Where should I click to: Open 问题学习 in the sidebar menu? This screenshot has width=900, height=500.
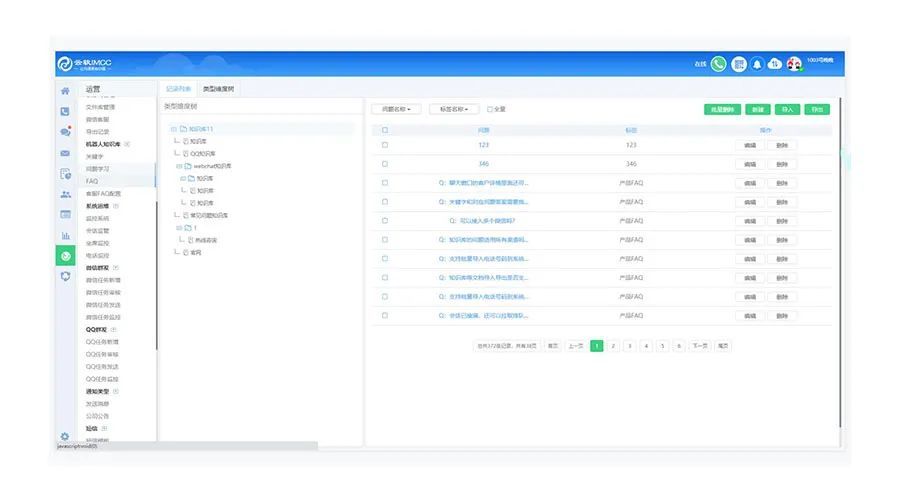coord(98,169)
